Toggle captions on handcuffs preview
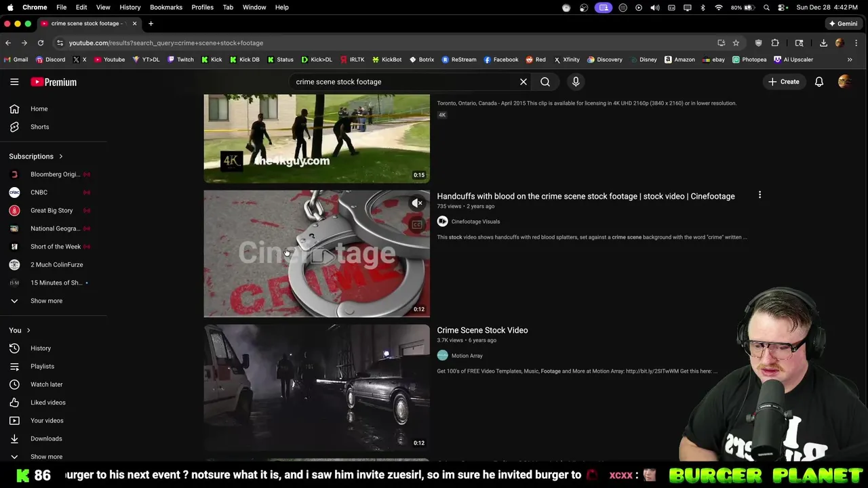The image size is (868, 488). pos(417,224)
